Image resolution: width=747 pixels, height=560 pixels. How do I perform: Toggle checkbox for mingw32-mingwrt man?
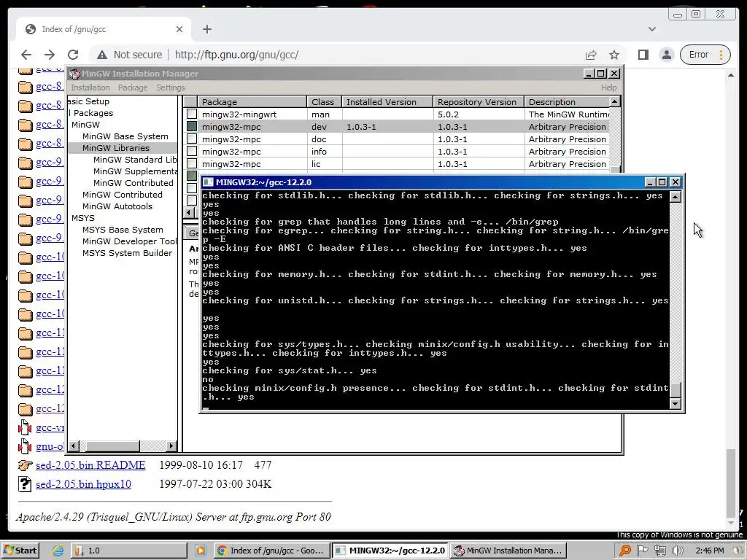(192, 114)
